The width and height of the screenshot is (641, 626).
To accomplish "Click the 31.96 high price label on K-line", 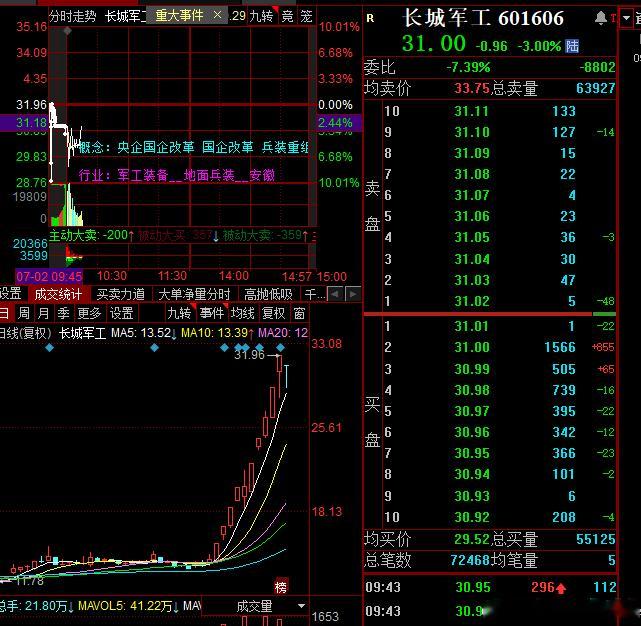I will point(249,355).
